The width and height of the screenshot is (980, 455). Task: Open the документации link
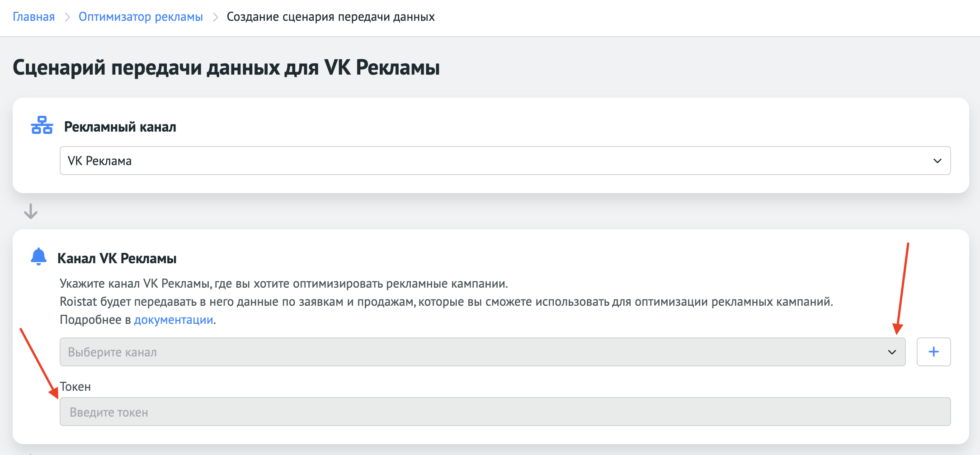[x=174, y=320]
